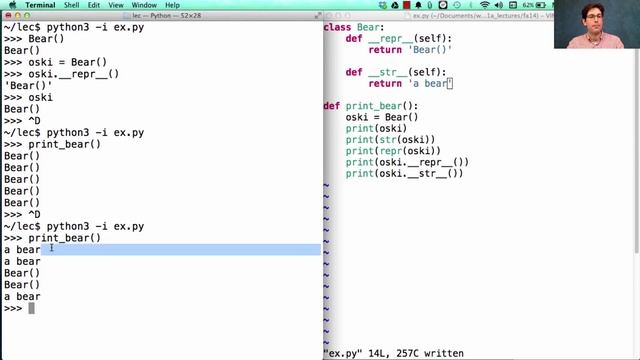Click the first 'python3 -i ex.py' command line
The image size is (640, 360).
(x=74, y=27)
